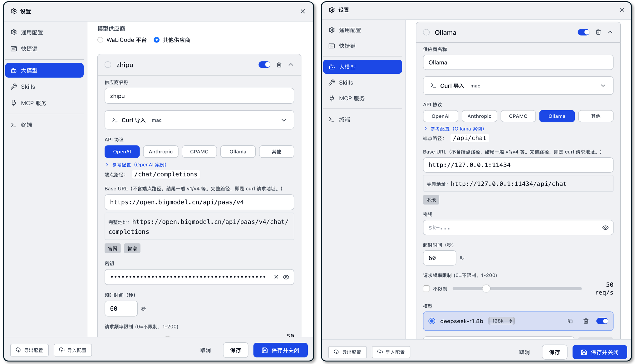Click zhipu 供应商名称 input field
Viewport: 635px width, 364px height.
tap(199, 96)
